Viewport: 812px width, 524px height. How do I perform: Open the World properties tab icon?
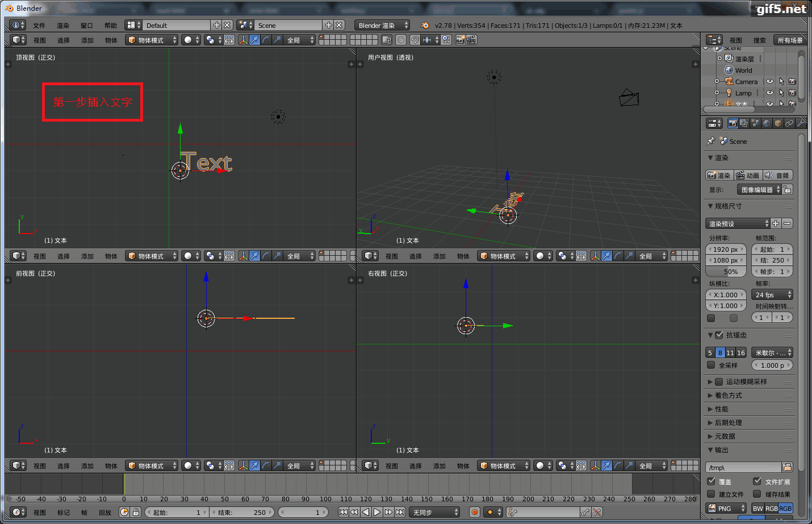point(767,123)
